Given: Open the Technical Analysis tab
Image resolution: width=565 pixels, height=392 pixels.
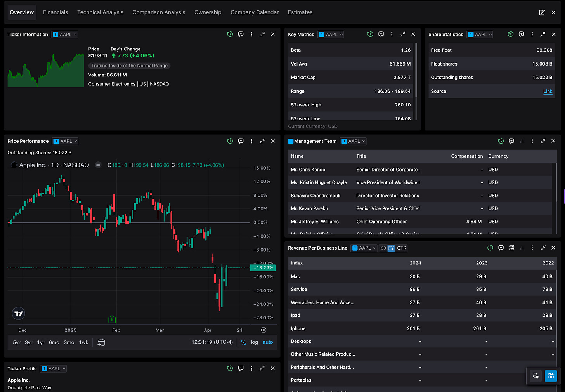Looking at the screenshot, I should tap(100, 12).
